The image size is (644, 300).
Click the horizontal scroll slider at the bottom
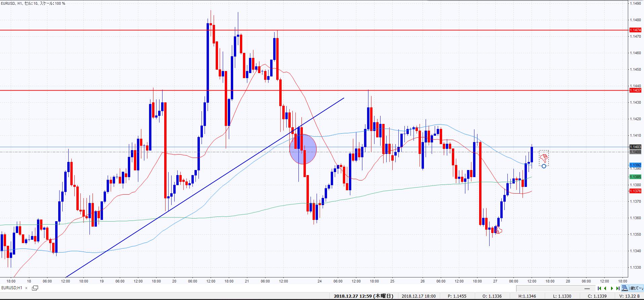[x=587, y=289]
